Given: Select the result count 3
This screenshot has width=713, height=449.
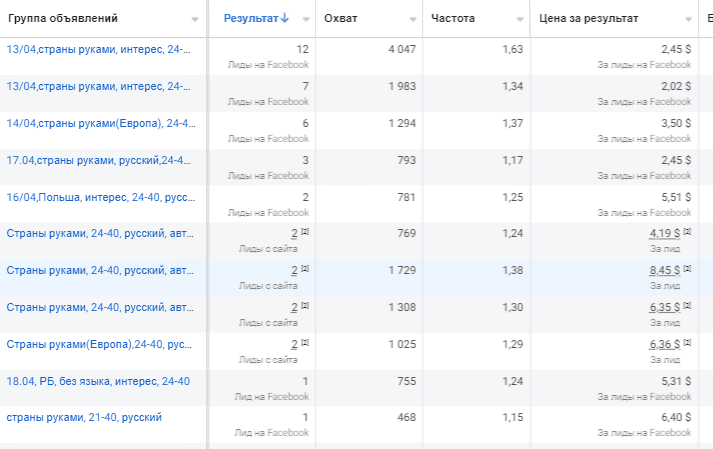Looking at the screenshot, I should point(306,160).
